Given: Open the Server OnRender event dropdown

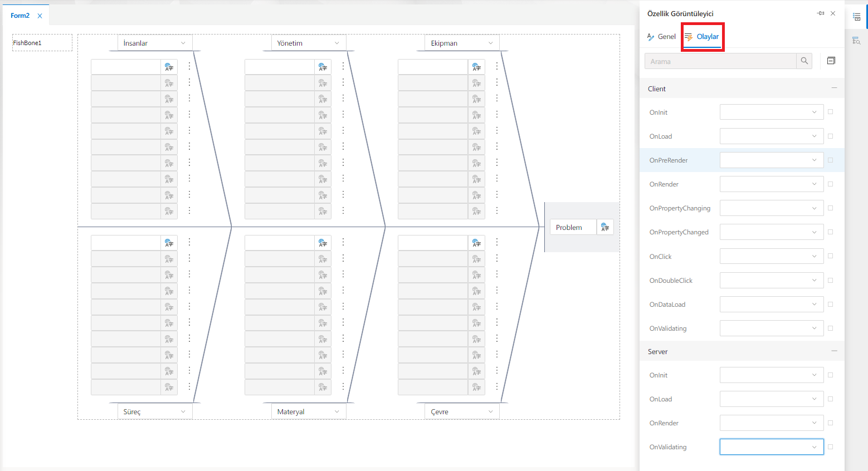Looking at the screenshot, I should [x=772, y=423].
